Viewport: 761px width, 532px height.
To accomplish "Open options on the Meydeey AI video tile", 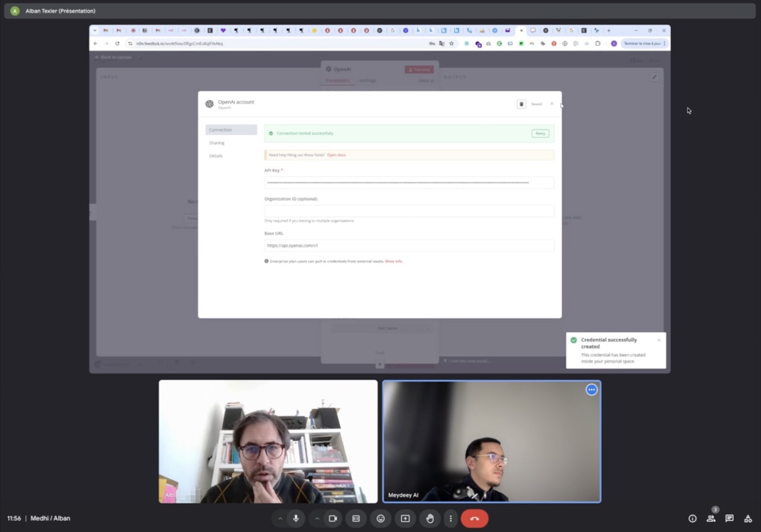I will click(591, 390).
